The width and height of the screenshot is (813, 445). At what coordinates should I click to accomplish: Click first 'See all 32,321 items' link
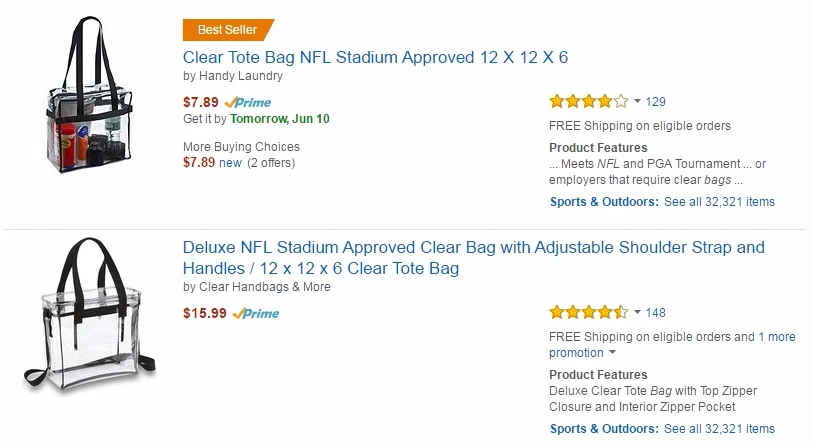719,201
